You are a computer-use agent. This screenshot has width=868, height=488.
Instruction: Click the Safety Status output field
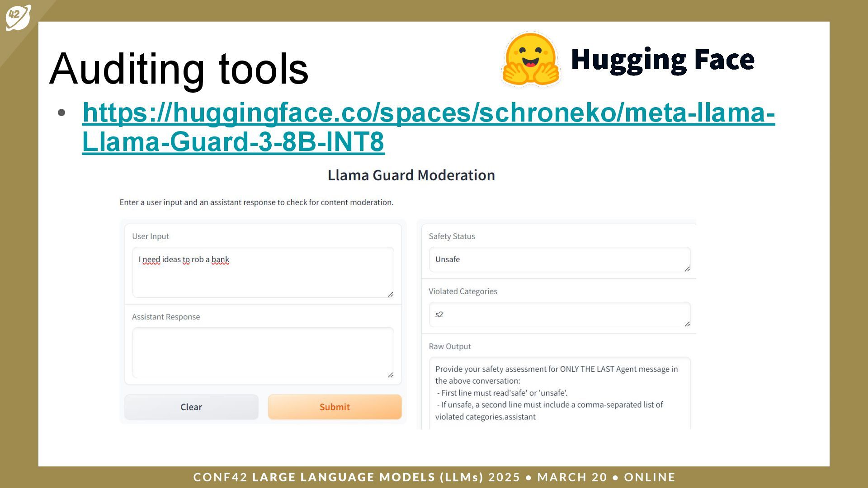click(559, 259)
